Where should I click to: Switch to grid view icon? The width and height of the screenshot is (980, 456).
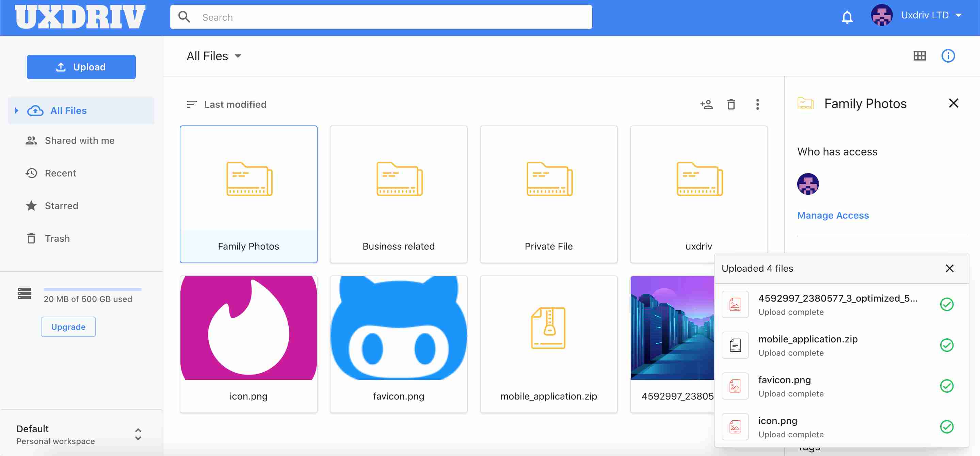pyautogui.click(x=919, y=56)
